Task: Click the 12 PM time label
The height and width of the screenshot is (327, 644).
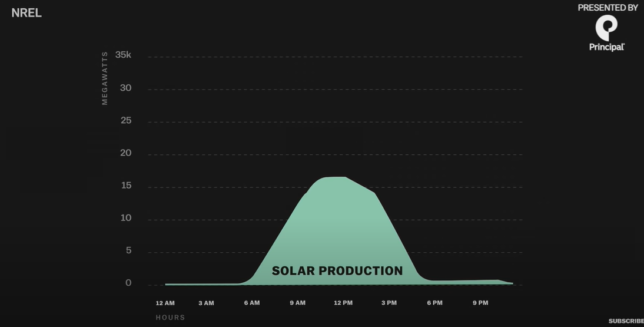Action: [343, 303]
